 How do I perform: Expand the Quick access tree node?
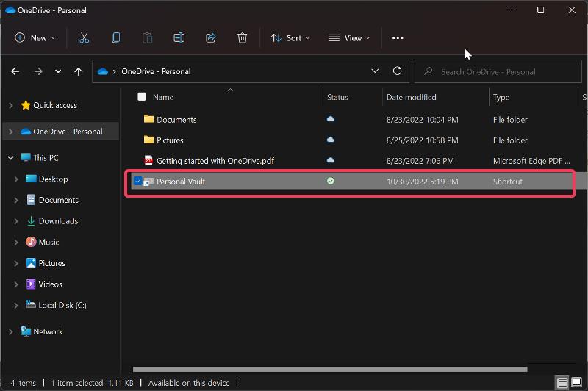[11, 105]
